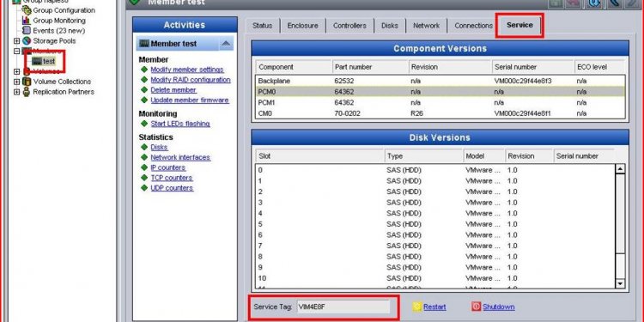Click the Model column header
Screen dimensions: 644x322
pyautogui.click(x=484, y=156)
